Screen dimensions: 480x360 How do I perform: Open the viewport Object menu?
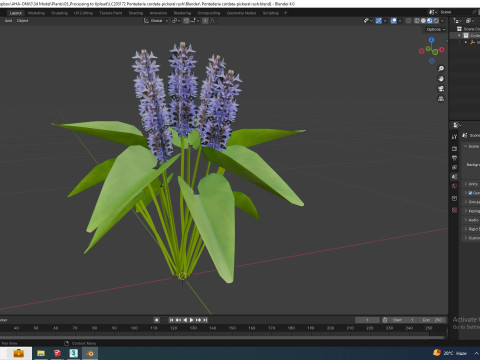[22, 21]
